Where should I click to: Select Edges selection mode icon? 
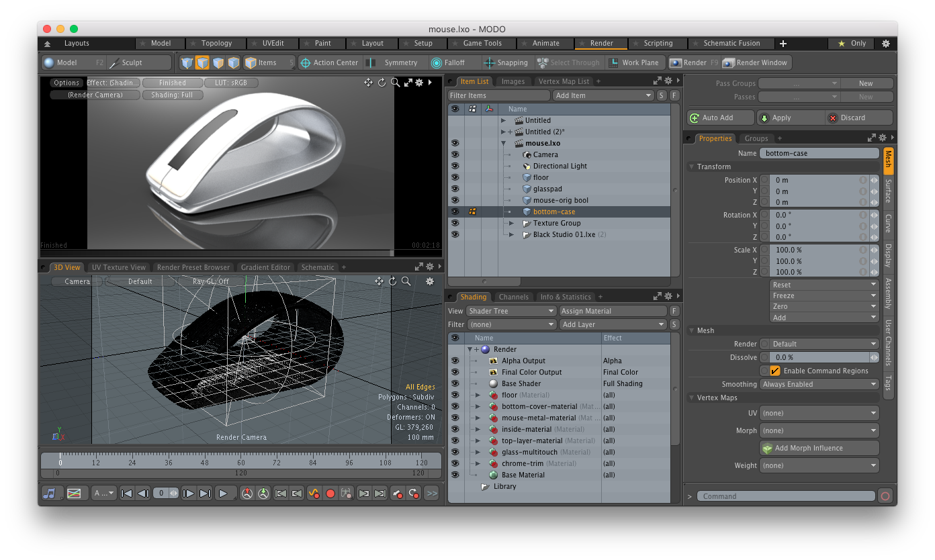click(202, 62)
